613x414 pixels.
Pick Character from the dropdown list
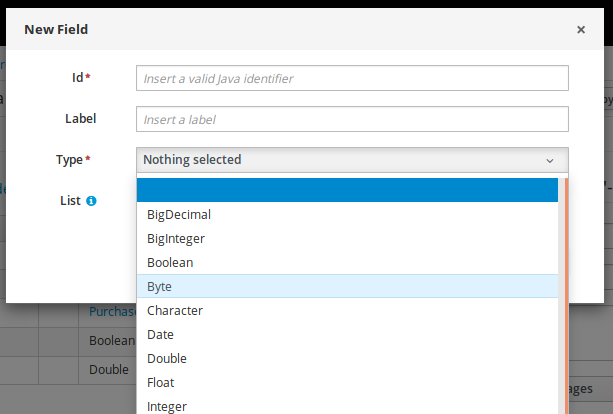175,311
